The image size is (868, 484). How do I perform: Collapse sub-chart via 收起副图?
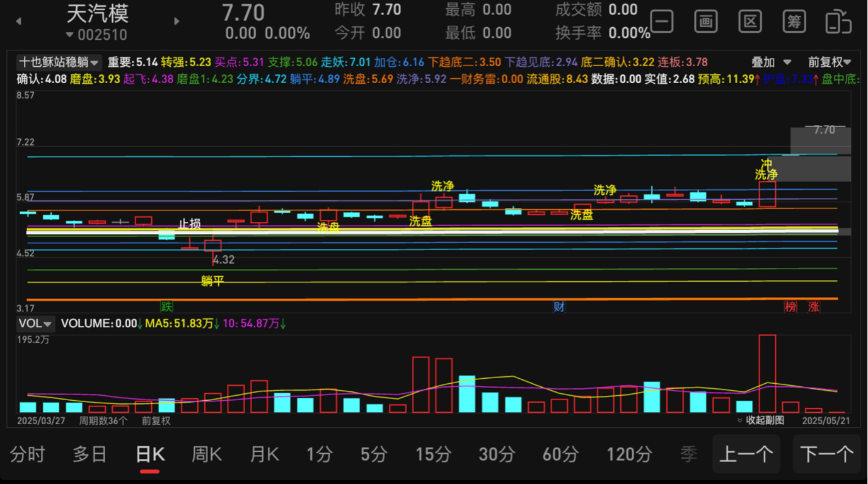click(761, 420)
